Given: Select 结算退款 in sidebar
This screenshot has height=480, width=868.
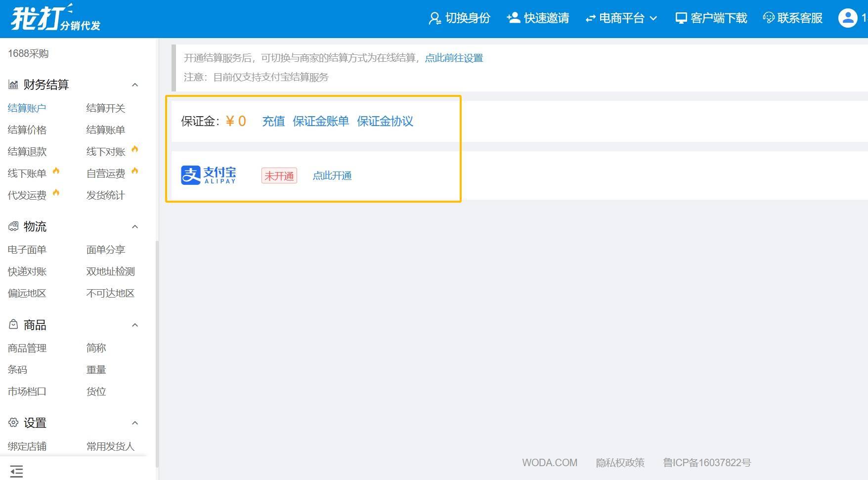Looking at the screenshot, I should (x=27, y=152).
